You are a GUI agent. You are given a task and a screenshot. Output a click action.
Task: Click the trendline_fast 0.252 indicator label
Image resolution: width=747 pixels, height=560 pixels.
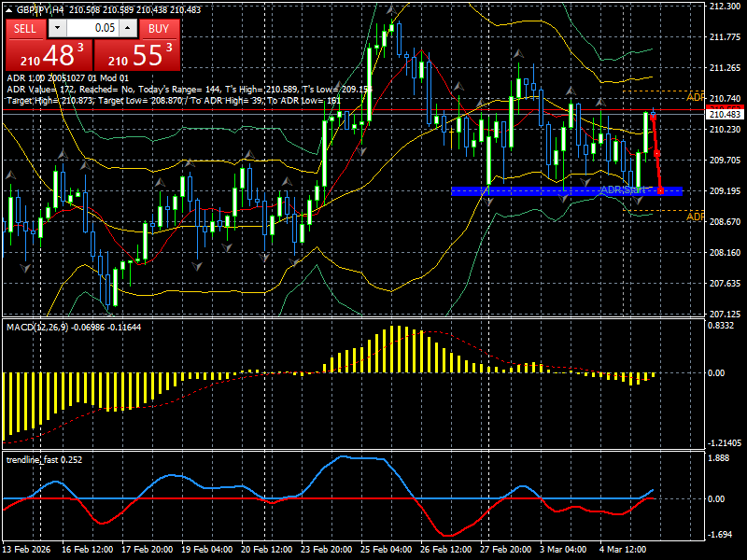pos(44,460)
